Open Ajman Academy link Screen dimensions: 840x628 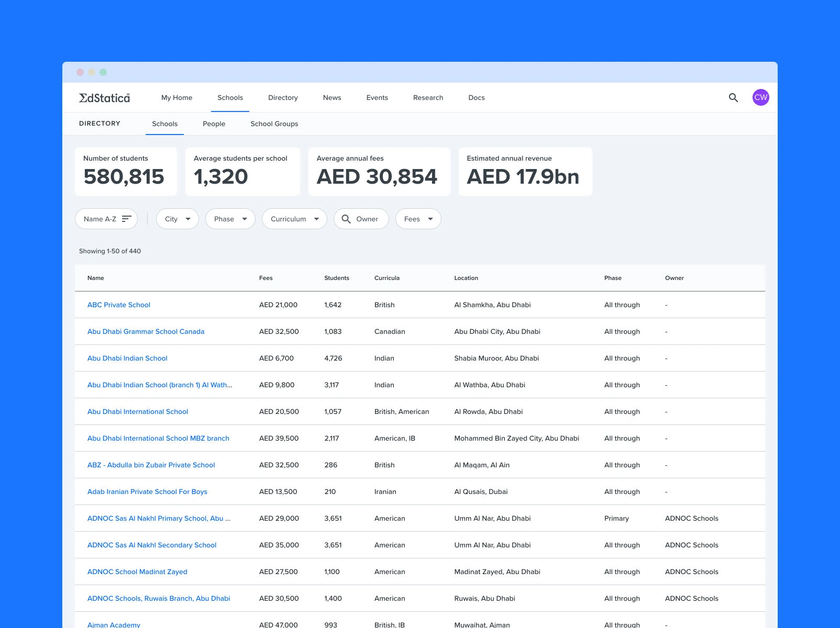point(114,624)
